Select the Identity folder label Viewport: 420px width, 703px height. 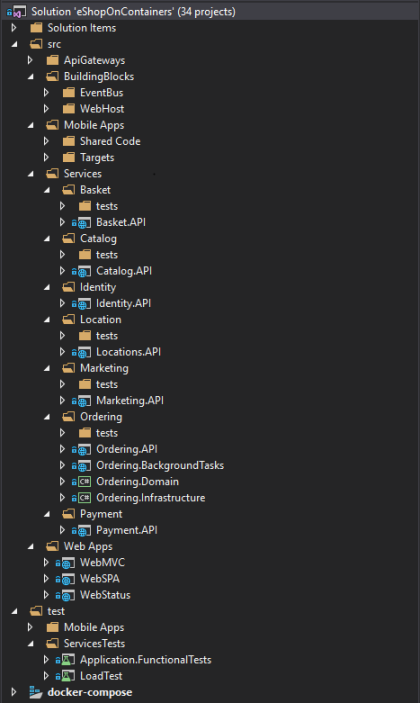[x=98, y=287]
